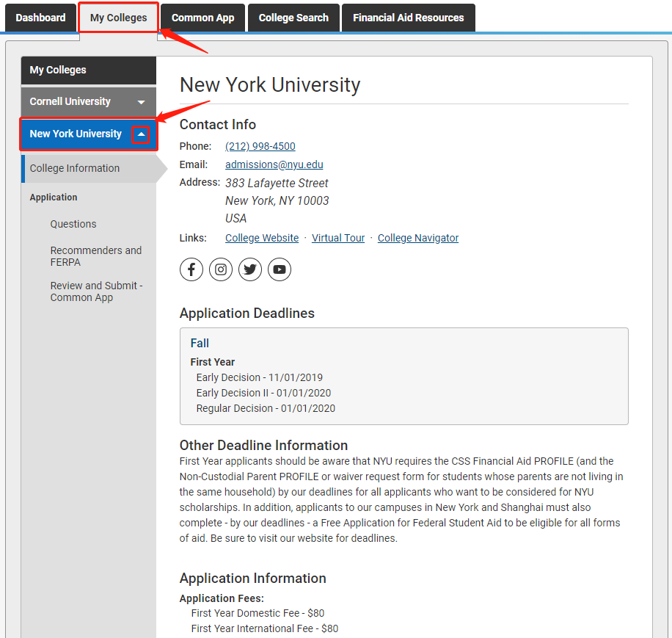Image resolution: width=672 pixels, height=638 pixels.
Task: Expand the Cornell University section
Action: (142, 101)
